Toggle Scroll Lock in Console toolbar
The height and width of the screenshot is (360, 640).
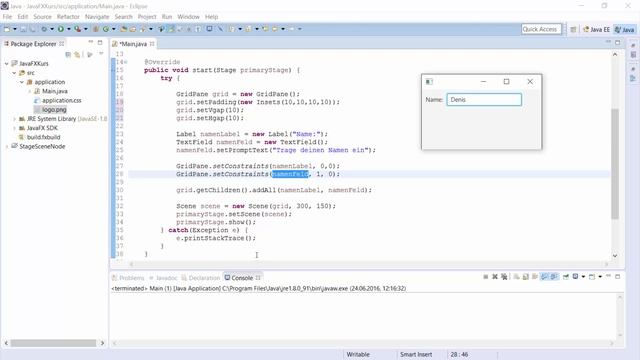click(x=526, y=277)
